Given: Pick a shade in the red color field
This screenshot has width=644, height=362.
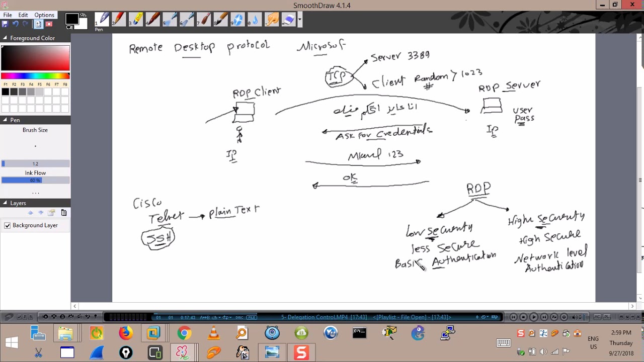Looking at the screenshot, I should 35,58.
